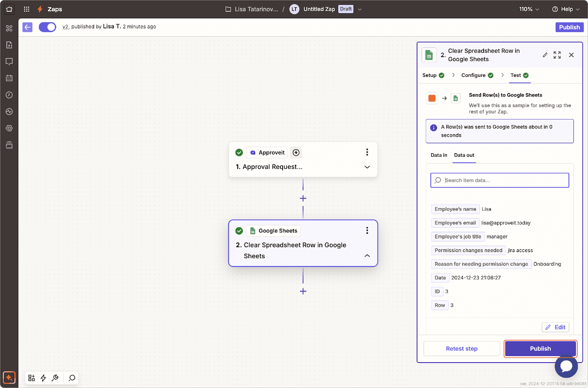The width and height of the screenshot is (588, 388).
Task: Rename step using the pencil icon
Action: pyautogui.click(x=545, y=55)
